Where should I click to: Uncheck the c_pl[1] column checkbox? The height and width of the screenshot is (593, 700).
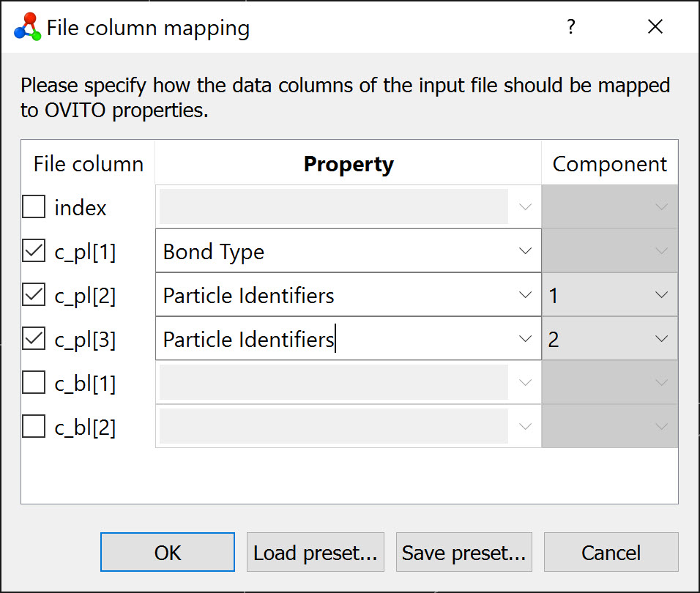(34, 252)
